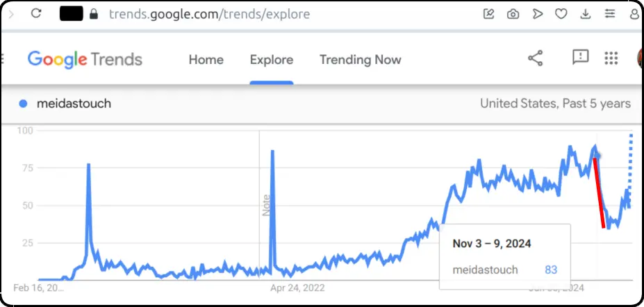Click the forward navigation arrow in browser

tap(11, 15)
